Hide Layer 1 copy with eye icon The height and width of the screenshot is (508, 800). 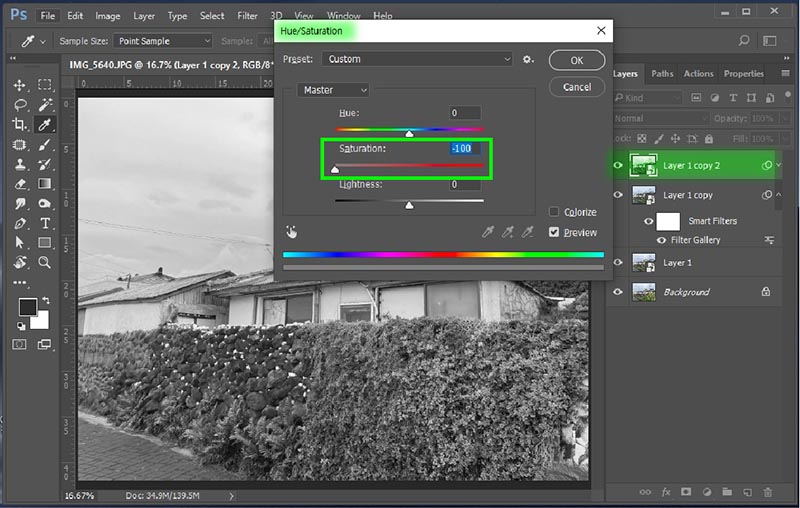click(x=618, y=195)
